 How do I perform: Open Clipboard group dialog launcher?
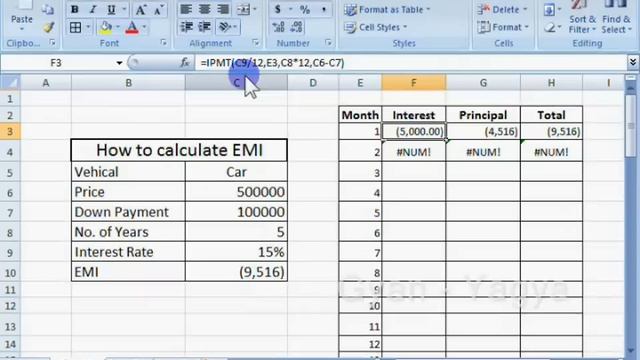[52, 42]
